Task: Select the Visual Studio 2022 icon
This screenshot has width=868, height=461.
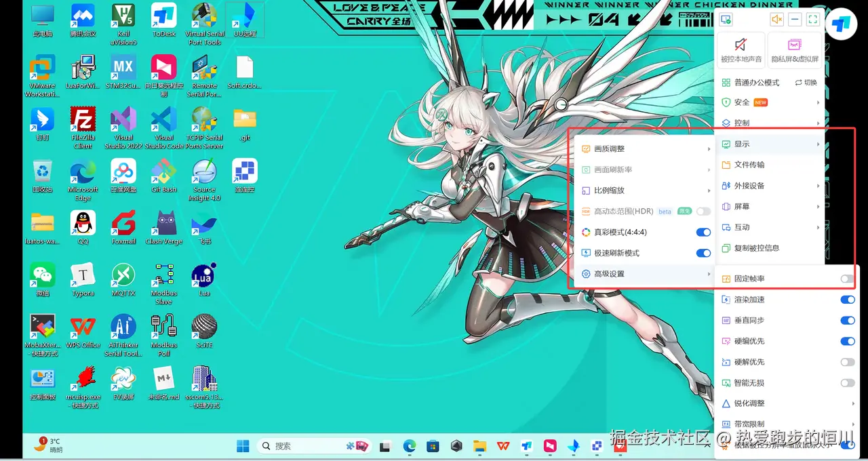Action: tap(123, 127)
